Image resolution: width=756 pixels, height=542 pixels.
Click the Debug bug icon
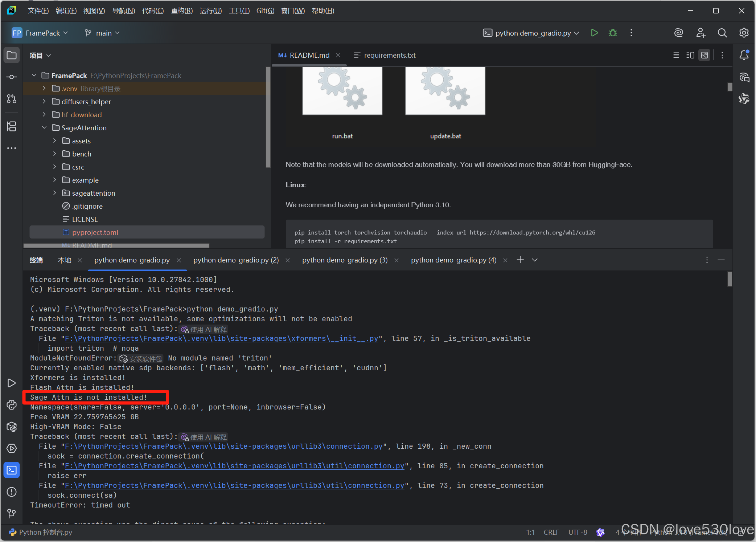point(613,33)
